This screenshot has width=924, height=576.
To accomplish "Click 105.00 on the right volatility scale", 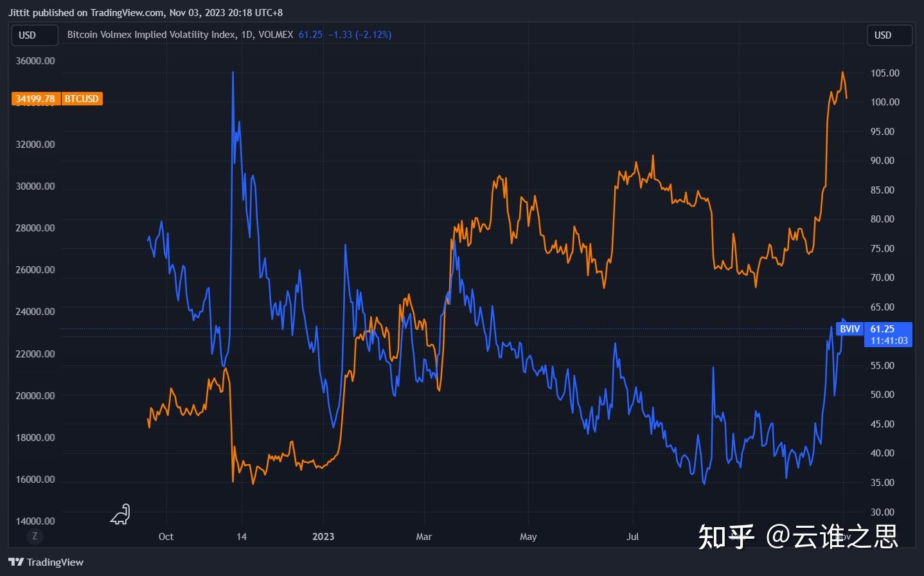I will (885, 73).
